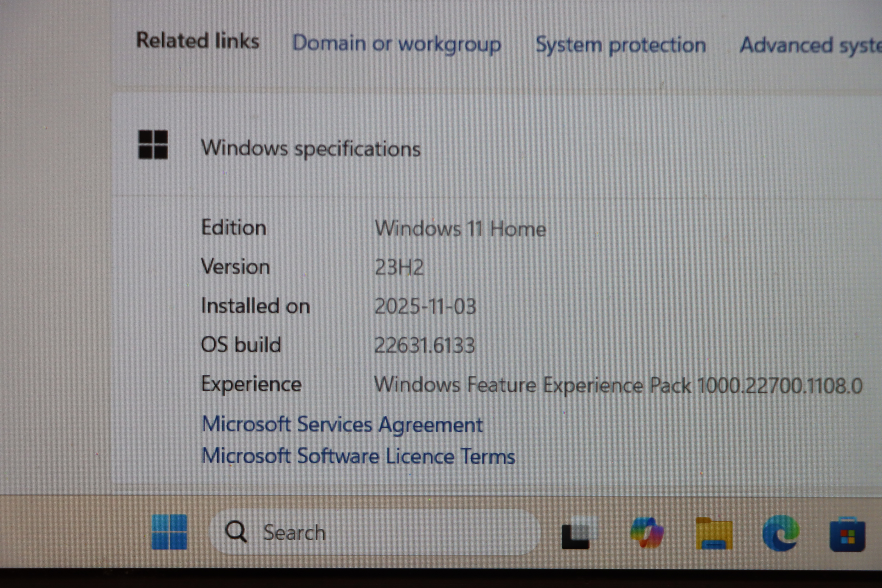Open File Explorer folder icon
The height and width of the screenshot is (588, 882).
tap(714, 533)
